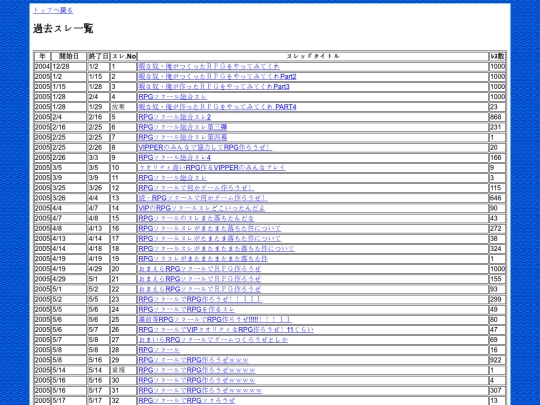Open thread No.17 title link
The width and height of the screenshot is (540, 405).
[209, 238]
